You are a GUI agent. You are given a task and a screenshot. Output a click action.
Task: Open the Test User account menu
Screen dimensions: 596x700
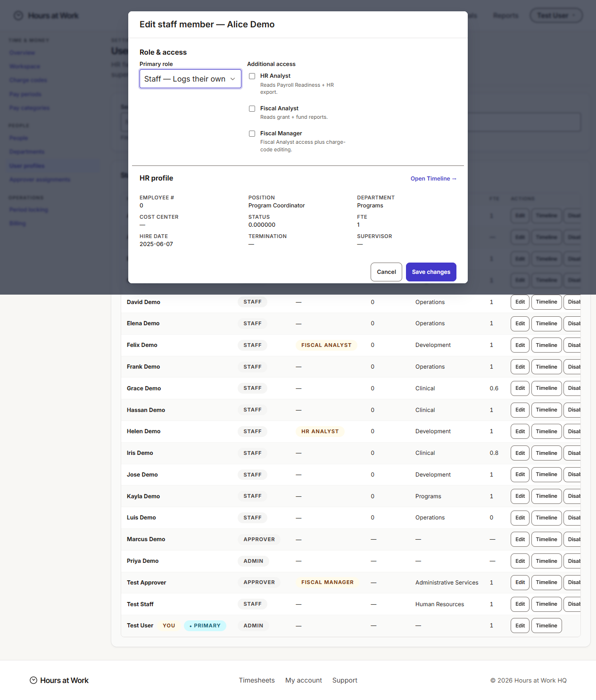(556, 16)
